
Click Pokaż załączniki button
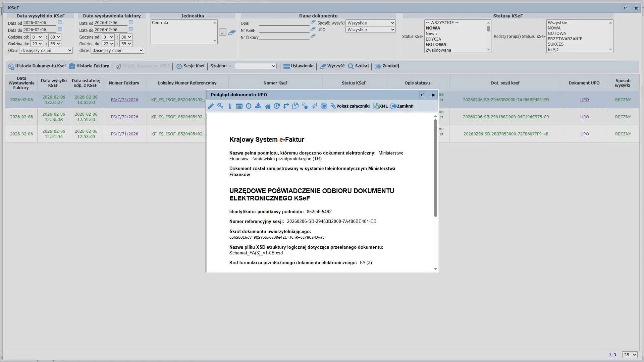[350, 106]
